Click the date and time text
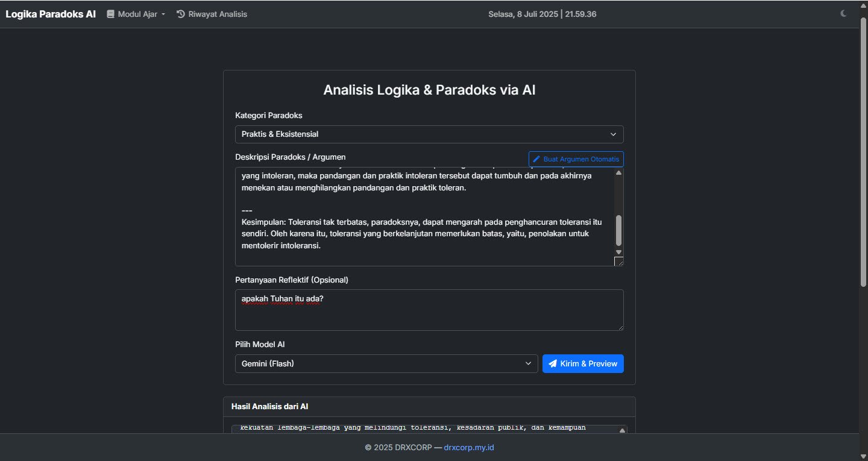Image resolution: width=868 pixels, height=461 pixels. (542, 14)
